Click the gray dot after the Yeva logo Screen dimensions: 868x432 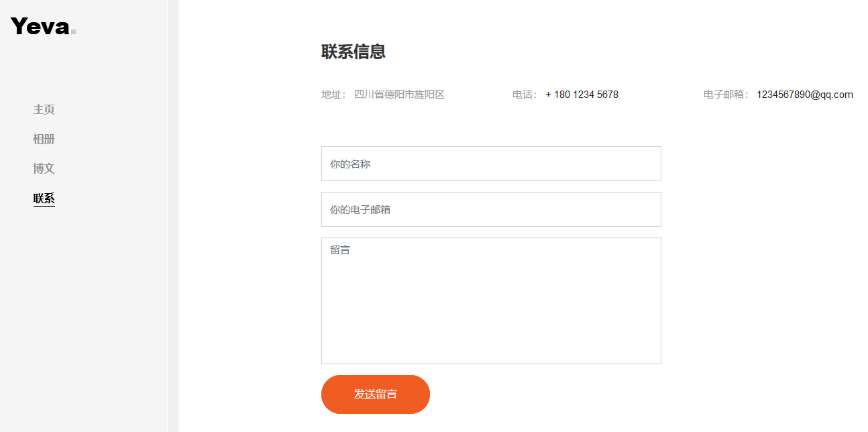click(74, 31)
